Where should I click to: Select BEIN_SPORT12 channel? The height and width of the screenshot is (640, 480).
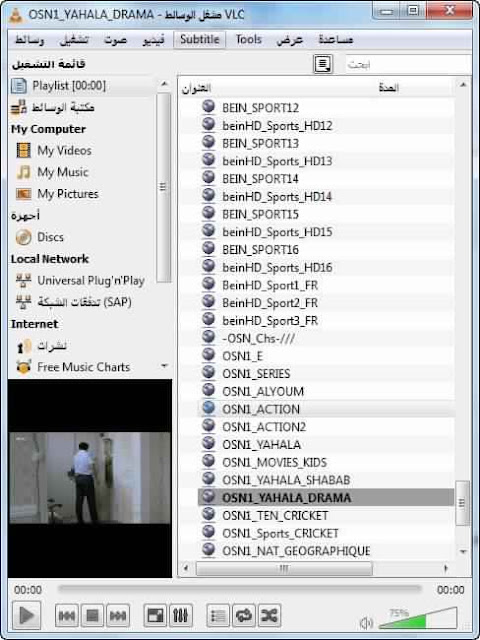pos(260,108)
